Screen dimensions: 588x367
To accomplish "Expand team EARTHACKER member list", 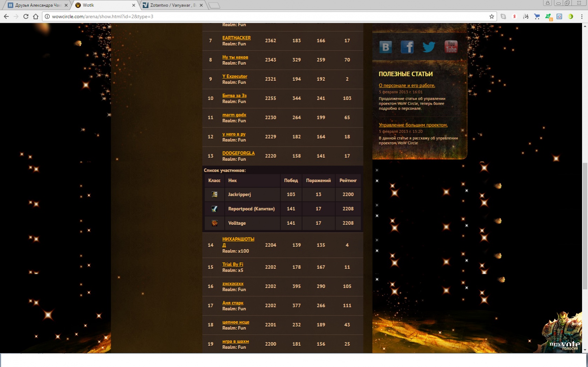I will [x=236, y=38].
